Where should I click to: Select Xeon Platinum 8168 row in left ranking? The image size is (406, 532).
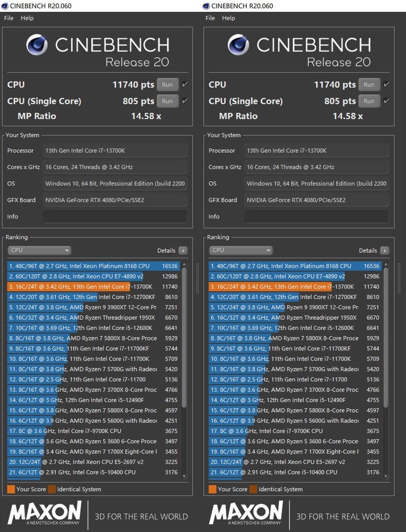(x=94, y=266)
